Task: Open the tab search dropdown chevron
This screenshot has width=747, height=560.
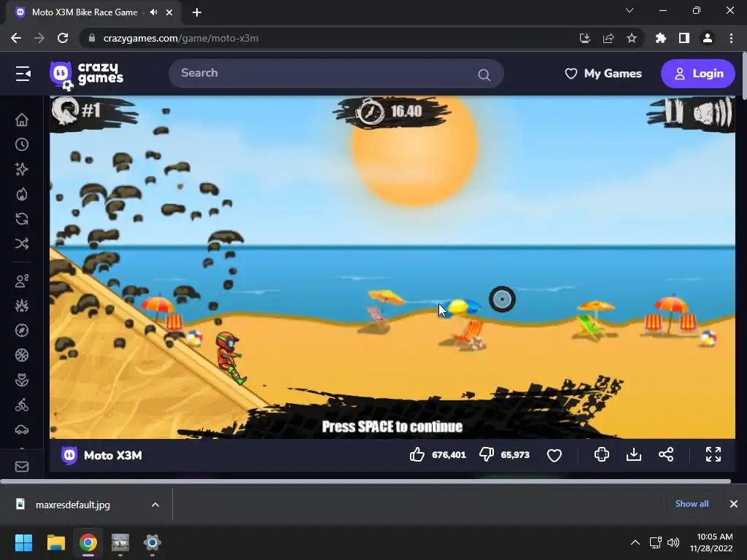Action: 630,10
